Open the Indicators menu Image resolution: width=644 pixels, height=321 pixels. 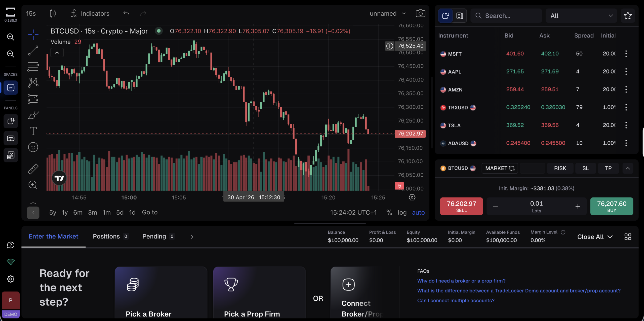[90, 13]
